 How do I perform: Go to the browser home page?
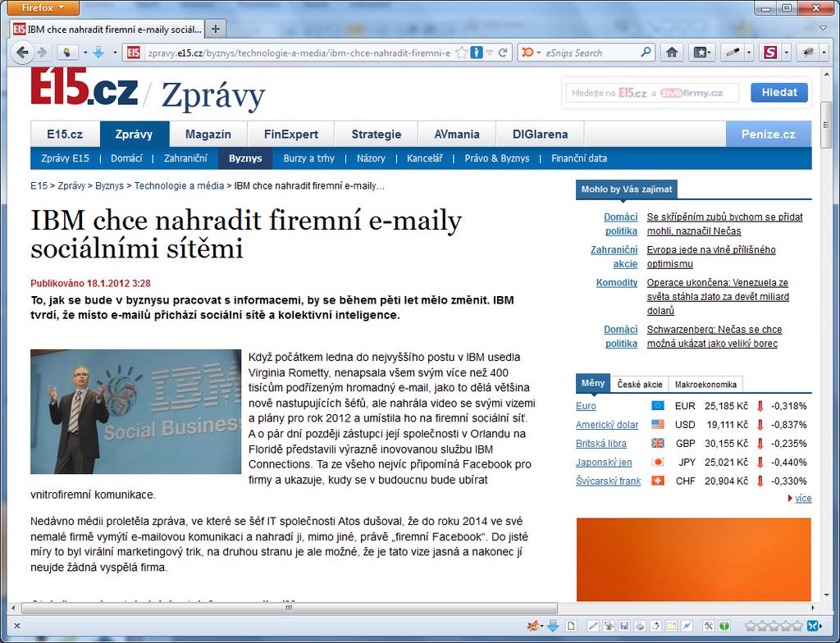tap(672, 52)
